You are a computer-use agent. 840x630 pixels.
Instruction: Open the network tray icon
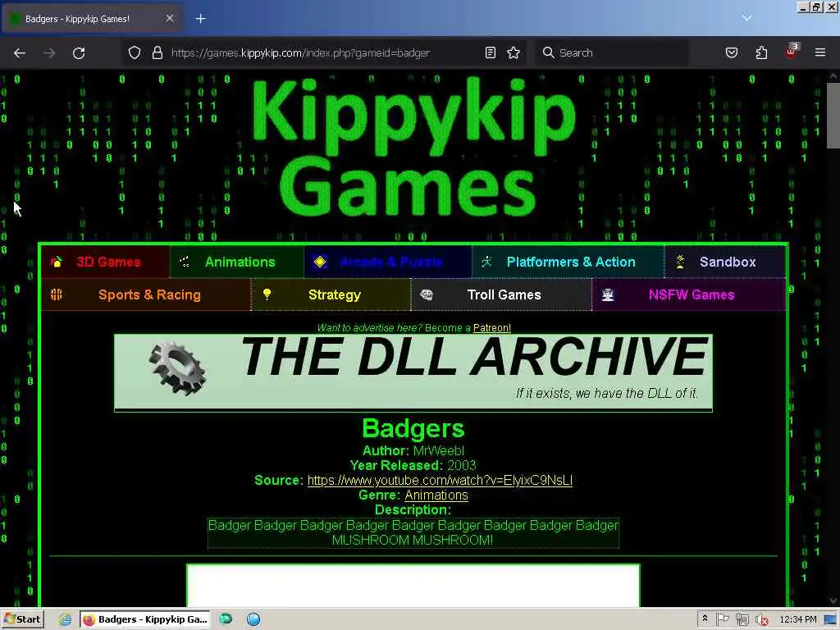(742, 620)
